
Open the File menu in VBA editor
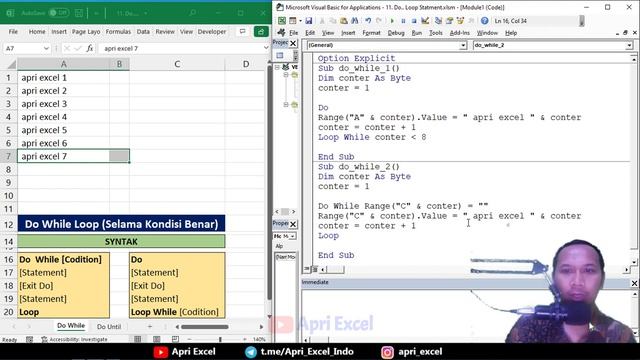293,33
